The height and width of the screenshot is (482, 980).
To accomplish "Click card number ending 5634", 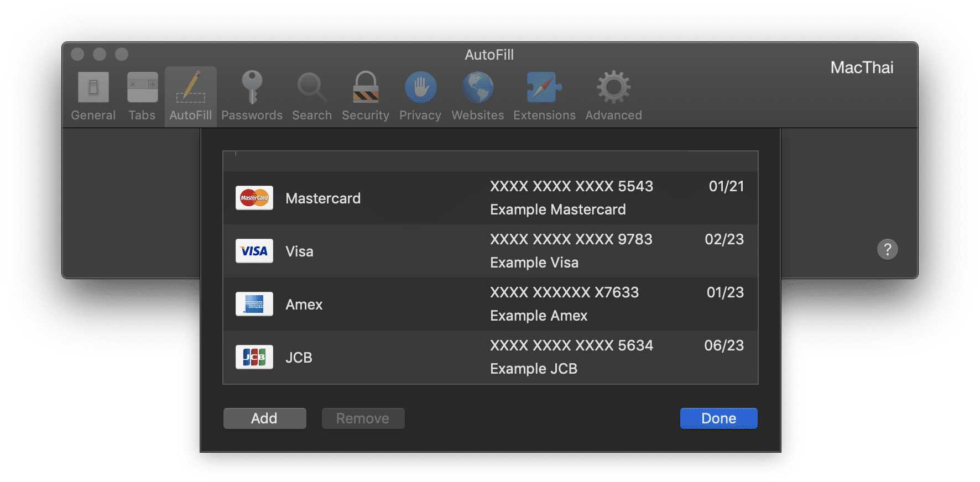I will pos(571,345).
